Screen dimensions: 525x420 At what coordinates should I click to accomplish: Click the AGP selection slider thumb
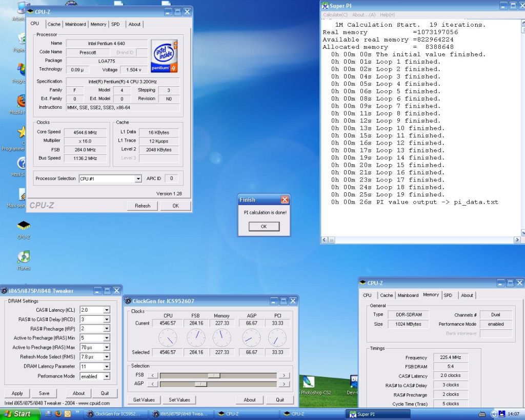click(201, 384)
